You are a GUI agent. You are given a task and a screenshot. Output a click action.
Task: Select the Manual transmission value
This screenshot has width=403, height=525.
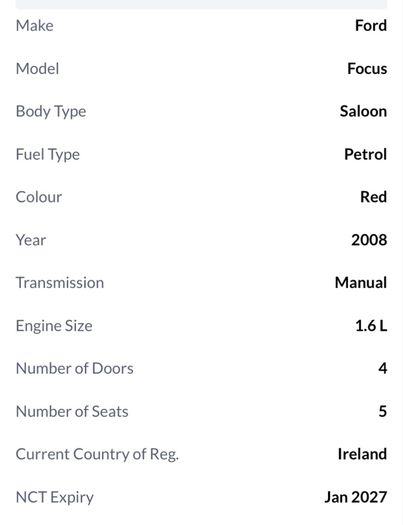[361, 283]
